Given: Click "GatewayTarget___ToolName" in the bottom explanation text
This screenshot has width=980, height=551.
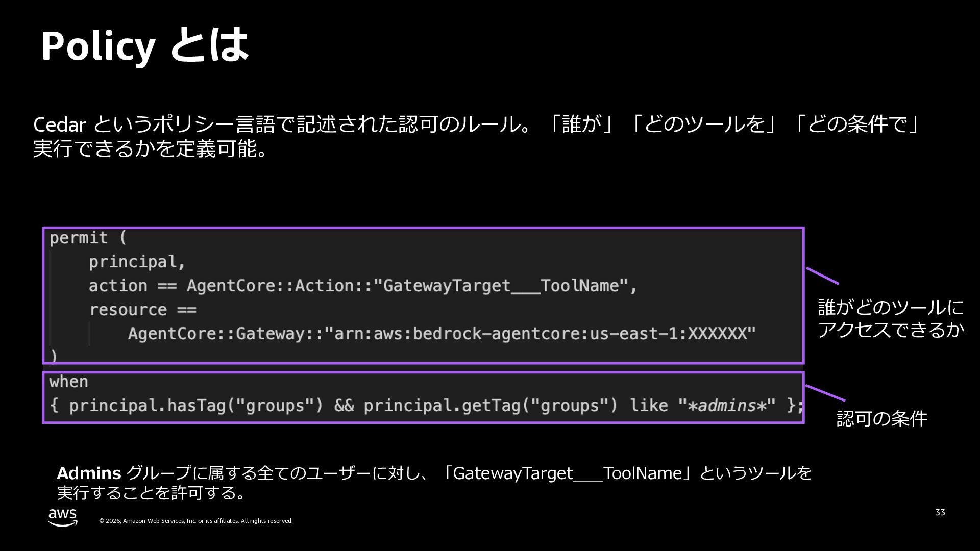Looking at the screenshot, I should (567, 473).
